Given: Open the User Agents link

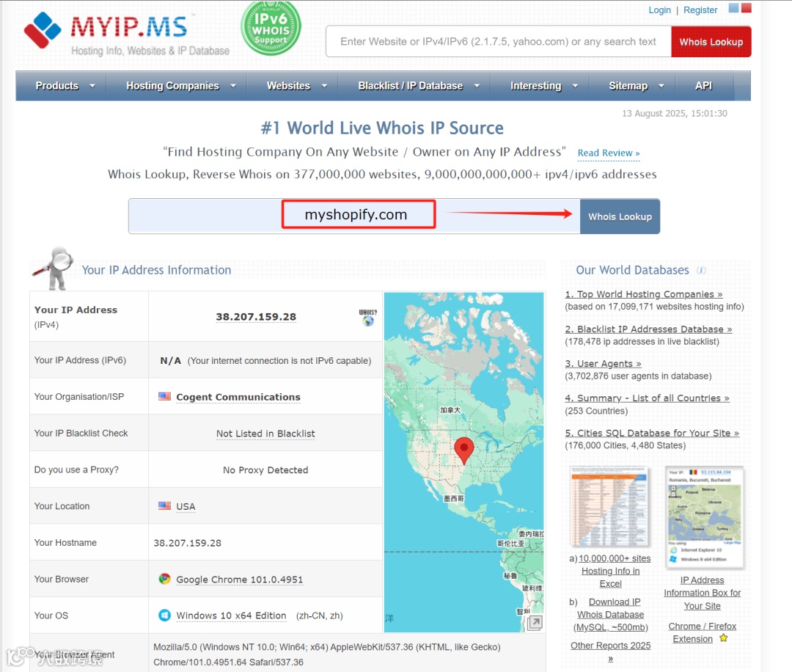Looking at the screenshot, I should point(603,364).
